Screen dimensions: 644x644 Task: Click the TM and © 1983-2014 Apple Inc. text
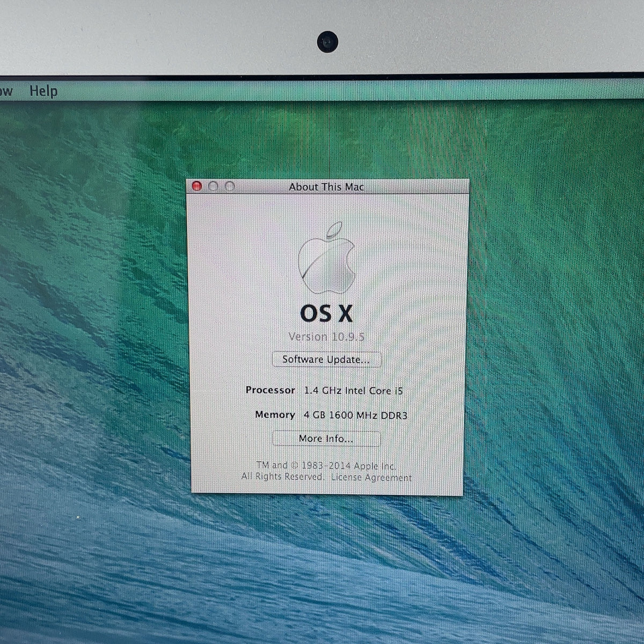(x=326, y=466)
